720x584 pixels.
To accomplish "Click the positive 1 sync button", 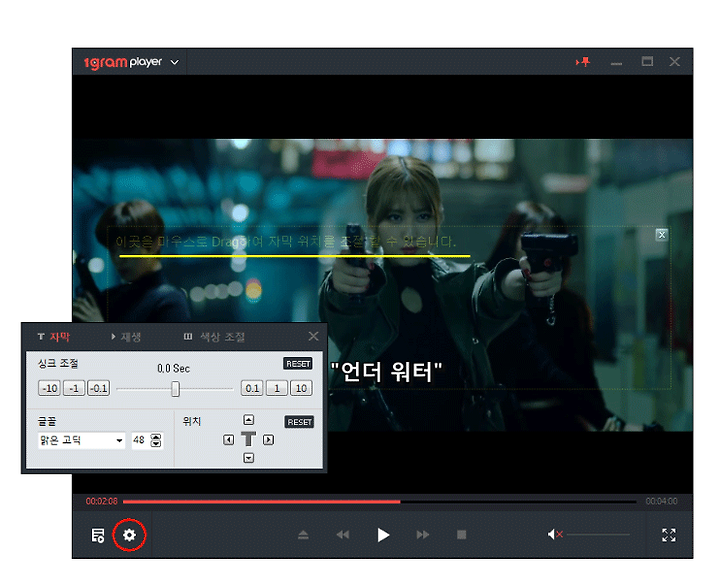I will tap(277, 388).
